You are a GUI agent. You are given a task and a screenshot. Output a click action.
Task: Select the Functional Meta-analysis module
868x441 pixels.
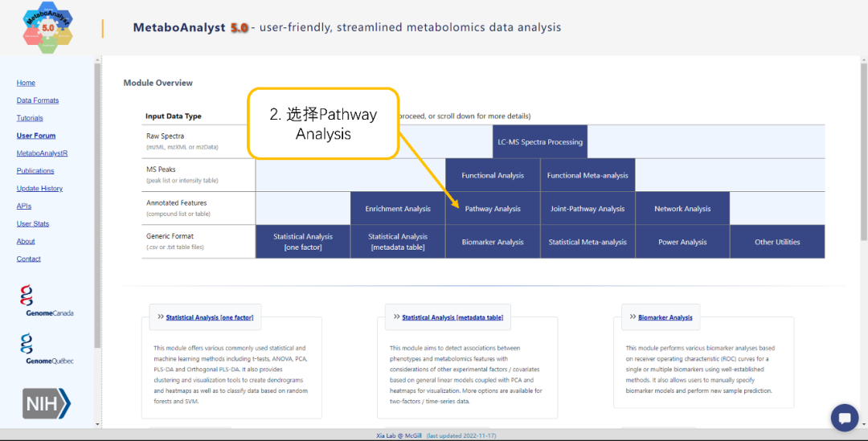(x=588, y=175)
